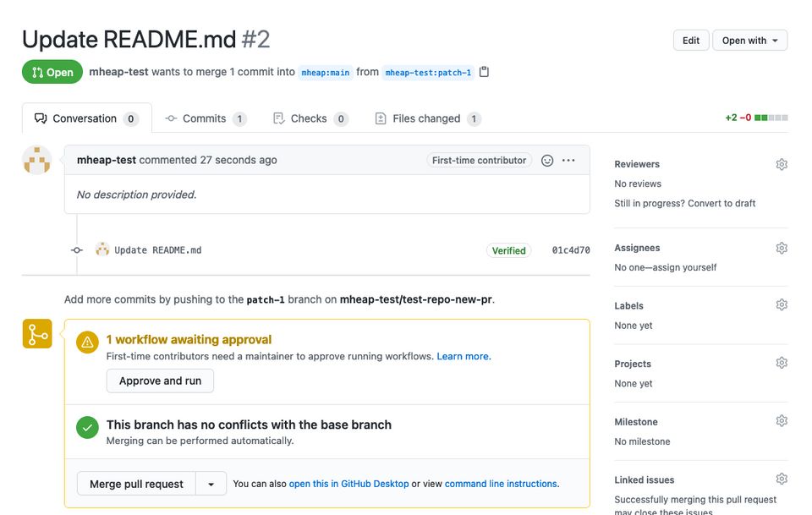Click the First-time contributor badge
812x515 pixels.
tap(479, 161)
